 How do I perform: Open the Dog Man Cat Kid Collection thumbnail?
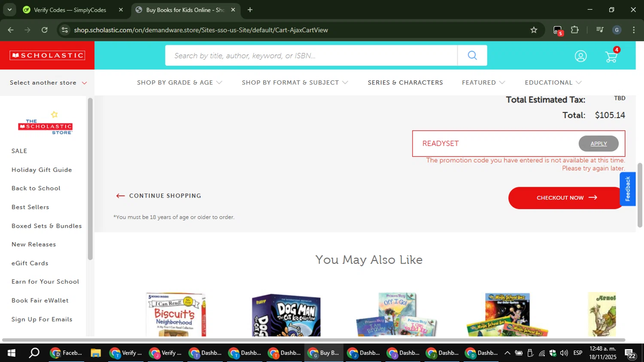click(x=286, y=315)
